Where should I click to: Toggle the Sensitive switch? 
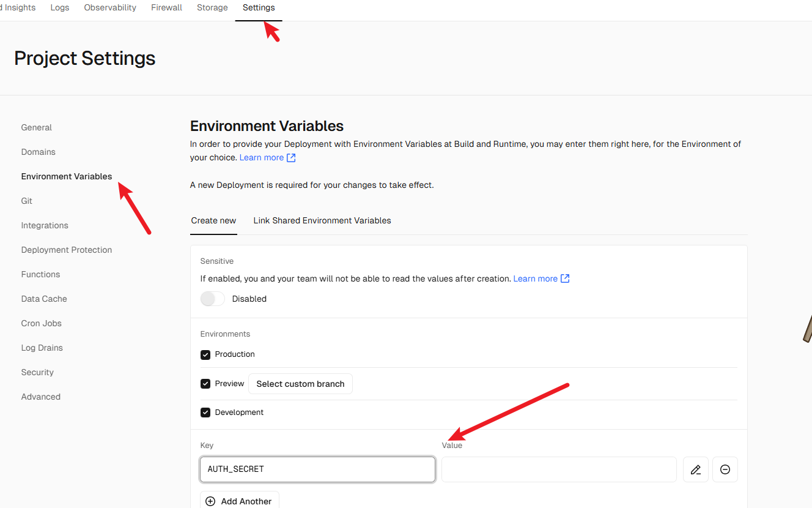213,299
